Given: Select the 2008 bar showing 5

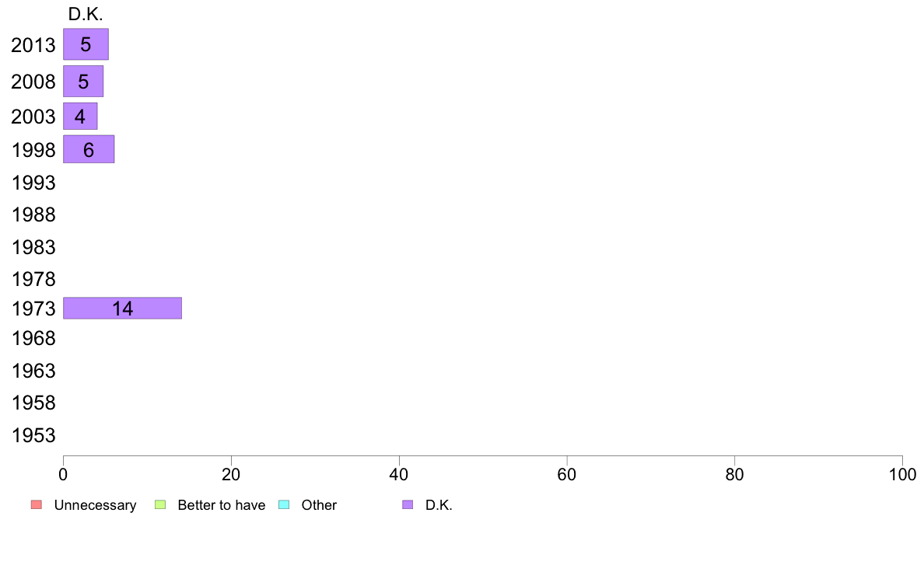Looking at the screenshot, I should pyautogui.click(x=83, y=82).
